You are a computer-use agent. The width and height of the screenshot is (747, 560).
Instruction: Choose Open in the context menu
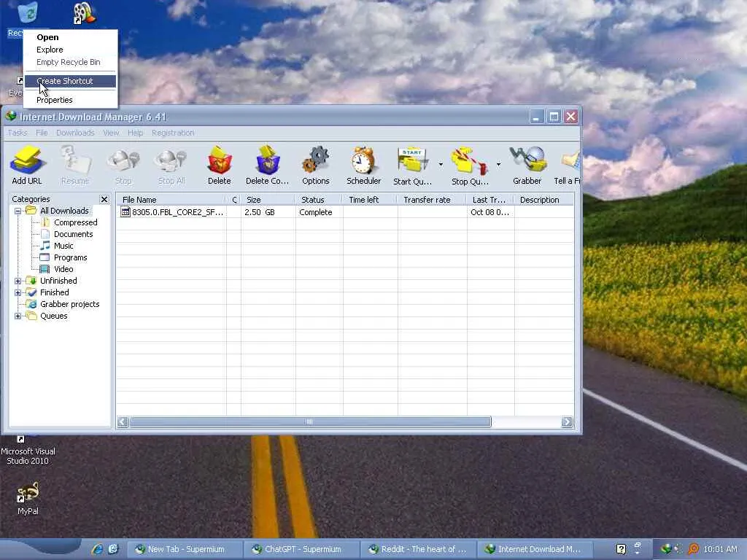tap(70, 37)
